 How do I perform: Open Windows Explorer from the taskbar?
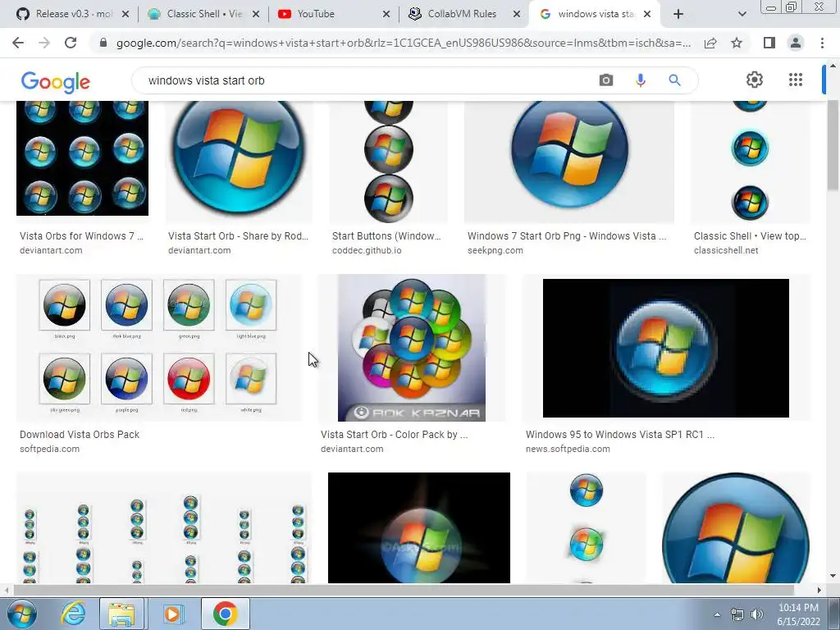pos(121,614)
